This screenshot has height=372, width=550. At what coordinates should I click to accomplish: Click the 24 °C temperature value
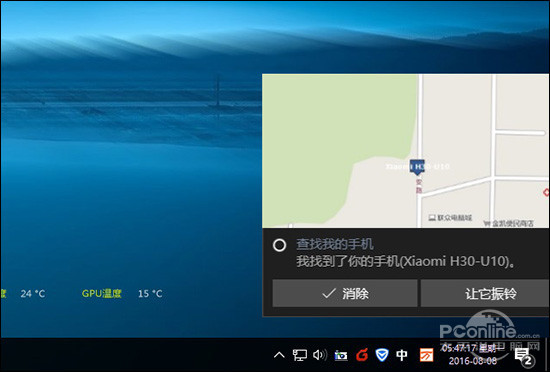click(33, 293)
